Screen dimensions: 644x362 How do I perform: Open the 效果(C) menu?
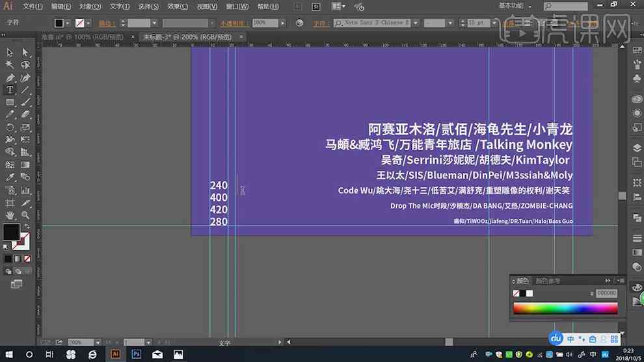(x=178, y=6)
